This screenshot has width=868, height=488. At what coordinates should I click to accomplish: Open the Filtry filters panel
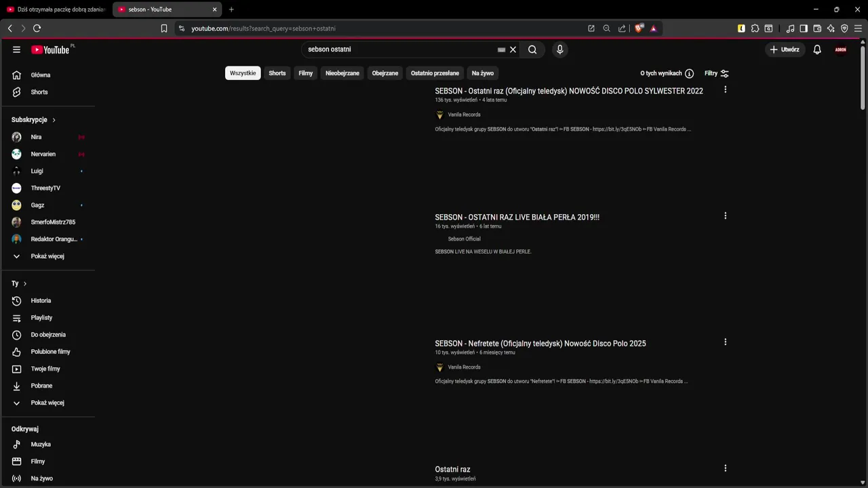716,73
